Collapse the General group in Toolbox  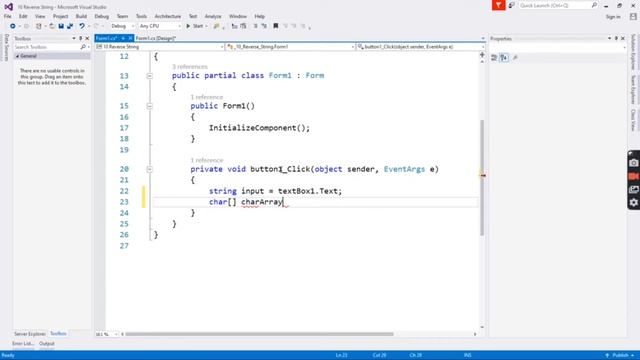[17, 56]
